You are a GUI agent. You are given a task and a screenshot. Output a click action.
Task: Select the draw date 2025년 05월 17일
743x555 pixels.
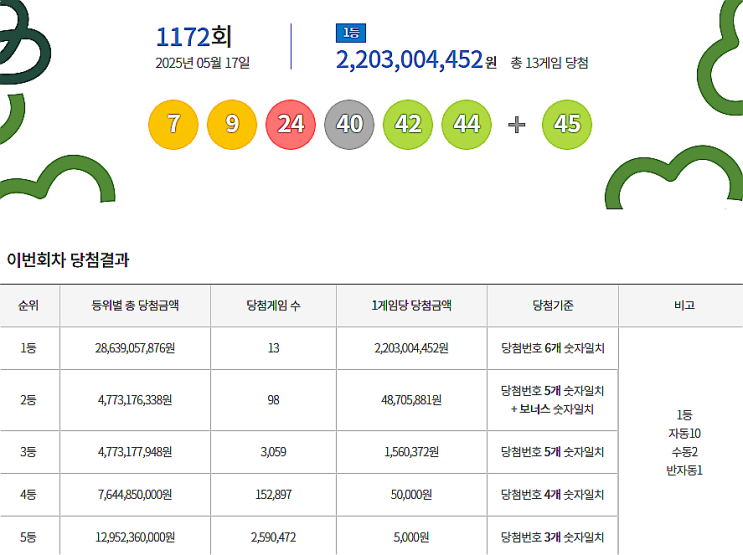tap(202, 63)
